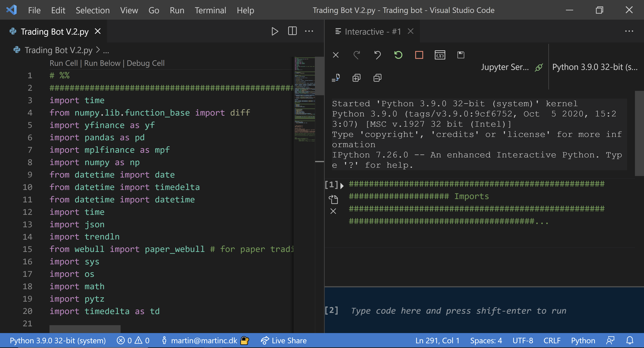Toggle the Jupyter server connection indicator

pos(539,67)
